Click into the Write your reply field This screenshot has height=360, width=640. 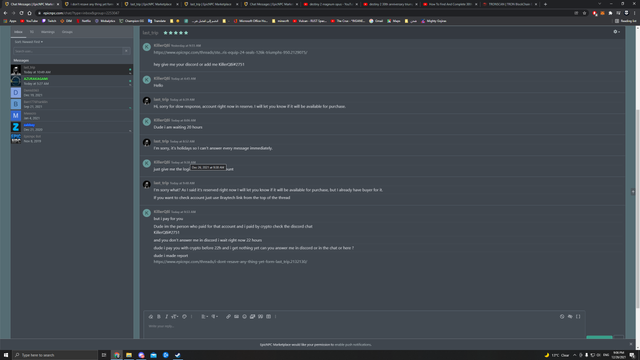(x=364, y=326)
